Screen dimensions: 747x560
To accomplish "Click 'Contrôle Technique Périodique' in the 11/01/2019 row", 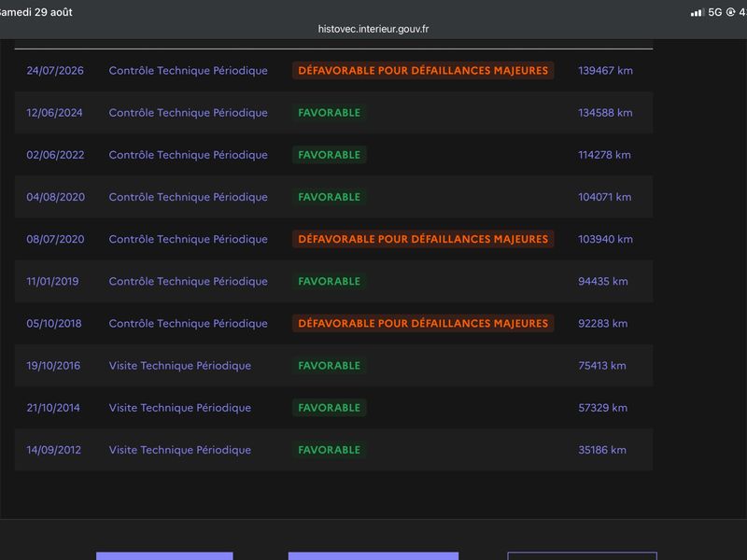I will coord(189,282).
